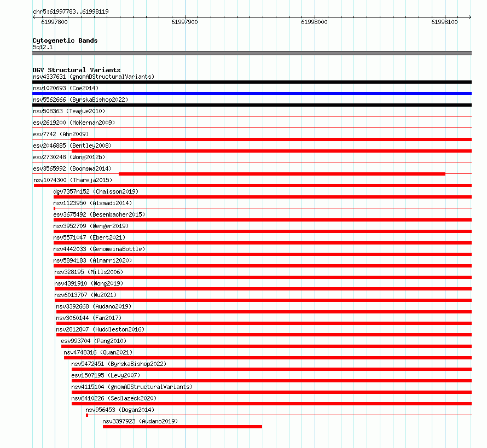Click the nsv2812807 (Huddleston2016) label
The height and width of the screenshot is (448, 487).
100,329
